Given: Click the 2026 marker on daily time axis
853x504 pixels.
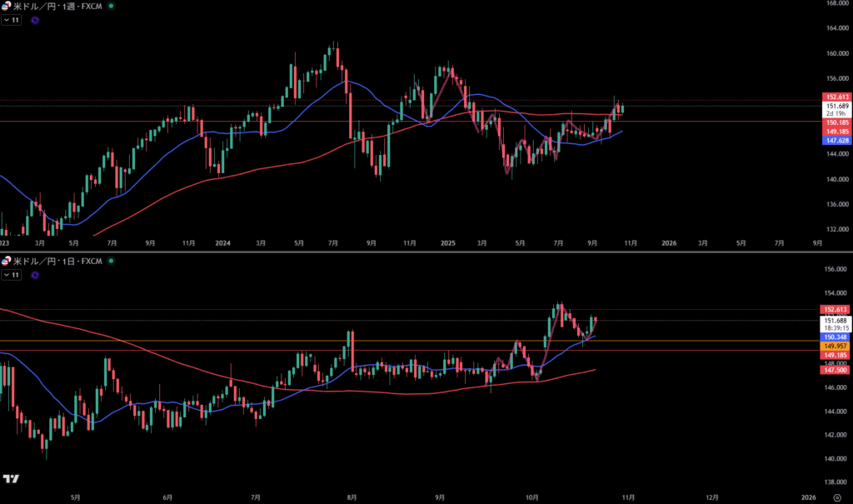Looking at the screenshot, I should (x=808, y=497).
